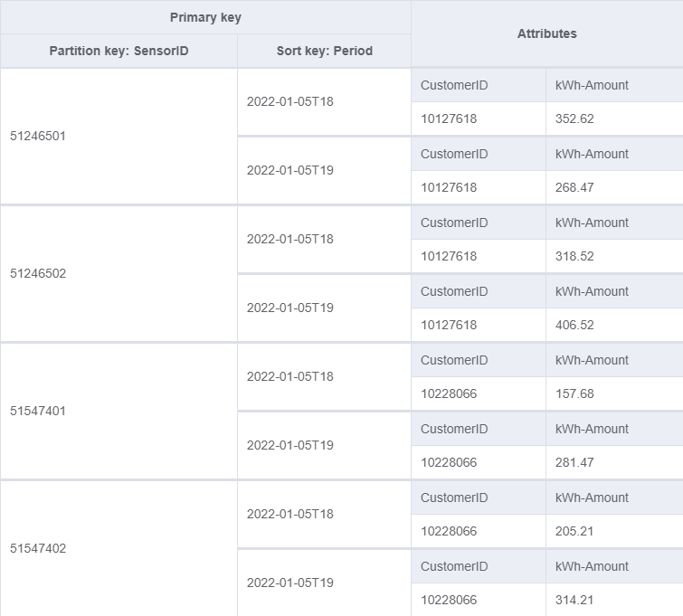Select the 2022-01-05T19 period for sensor 51547402
The width and height of the screenshot is (683, 616).
[x=289, y=583]
